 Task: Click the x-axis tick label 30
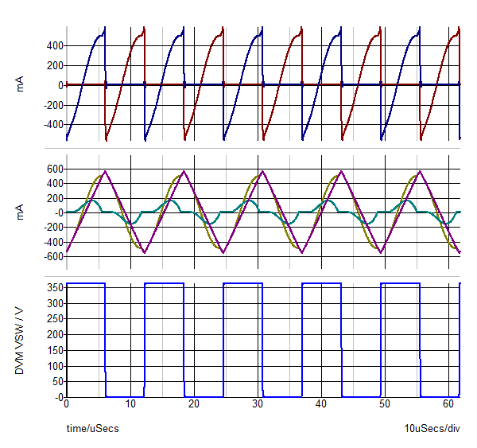(x=258, y=405)
